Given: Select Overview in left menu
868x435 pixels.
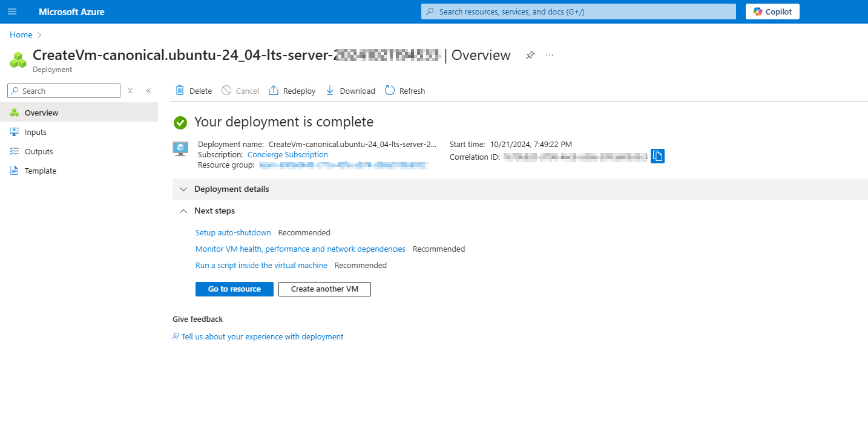Looking at the screenshot, I should [x=79, y=113].
